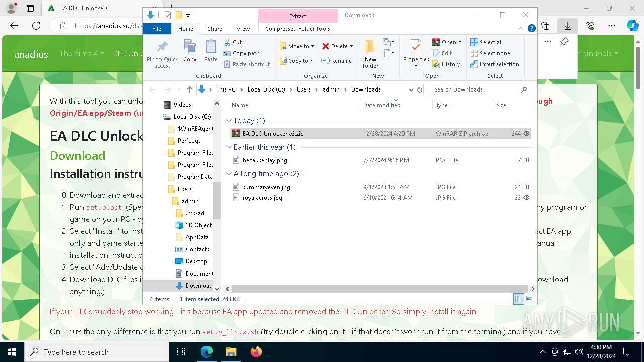Refresh the Downloads folder view
Image resolution: width=644 pixels, height=362 pixels.
click(x=420, y=89)
